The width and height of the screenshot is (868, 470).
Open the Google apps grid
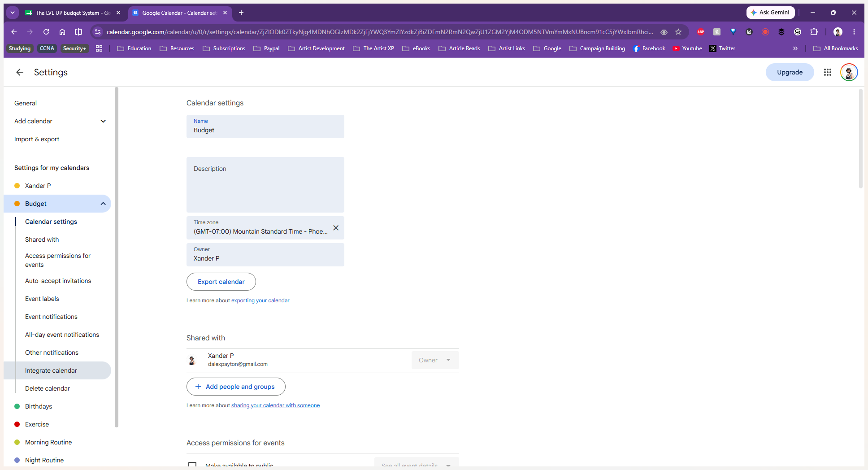[x=828, y=72]
